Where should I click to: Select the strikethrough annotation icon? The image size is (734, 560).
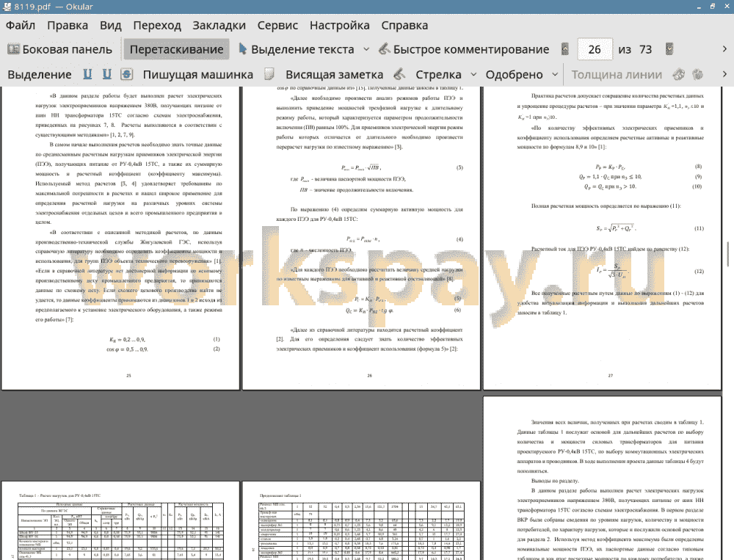click(x=126, y=74)
